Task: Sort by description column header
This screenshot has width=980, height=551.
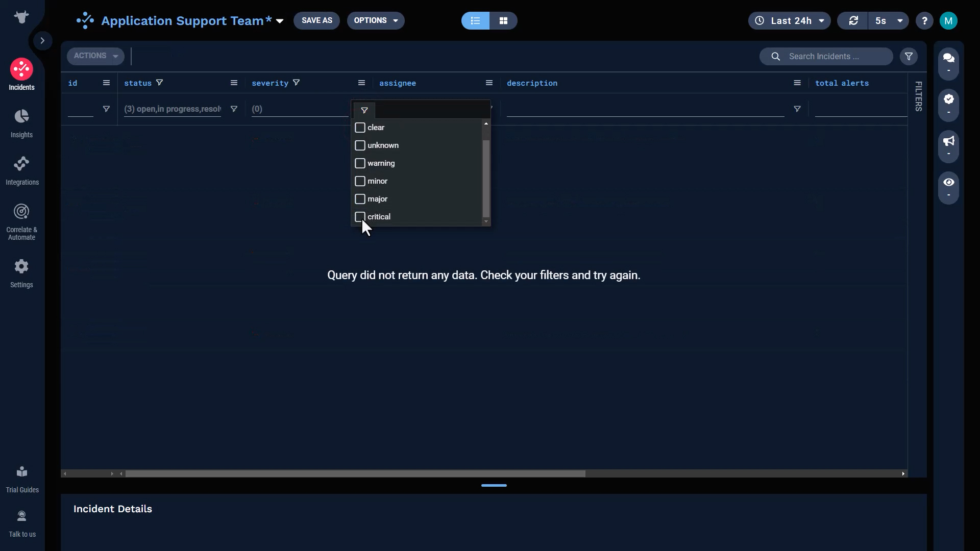Action: click(532, 83)
